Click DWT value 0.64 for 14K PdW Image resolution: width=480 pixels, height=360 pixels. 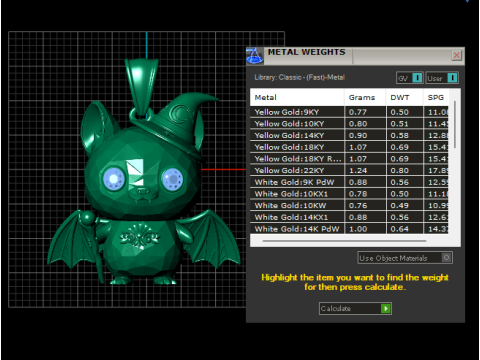point(399,229)
